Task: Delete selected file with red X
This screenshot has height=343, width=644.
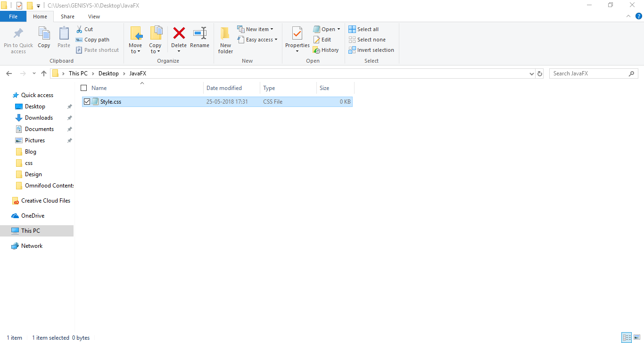Action: [x=179, y=33]
